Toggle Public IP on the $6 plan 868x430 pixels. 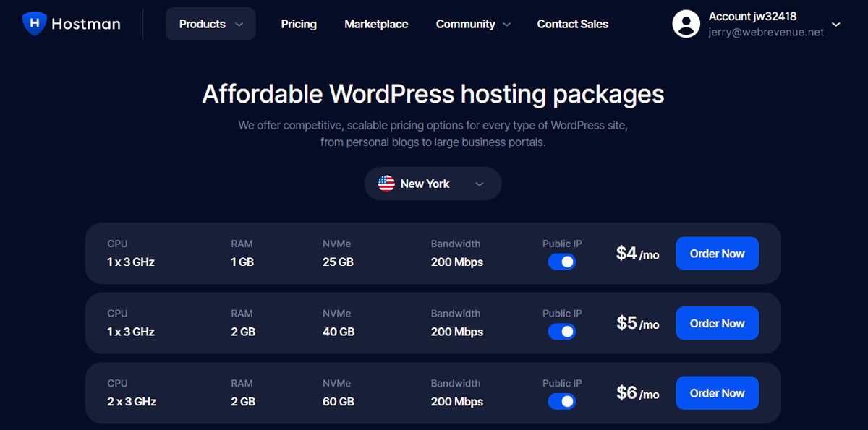(x=562, y=401)
